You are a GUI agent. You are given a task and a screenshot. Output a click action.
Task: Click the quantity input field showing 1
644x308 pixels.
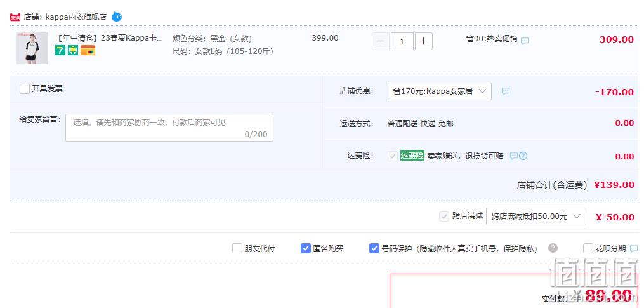tap(402, 41)
